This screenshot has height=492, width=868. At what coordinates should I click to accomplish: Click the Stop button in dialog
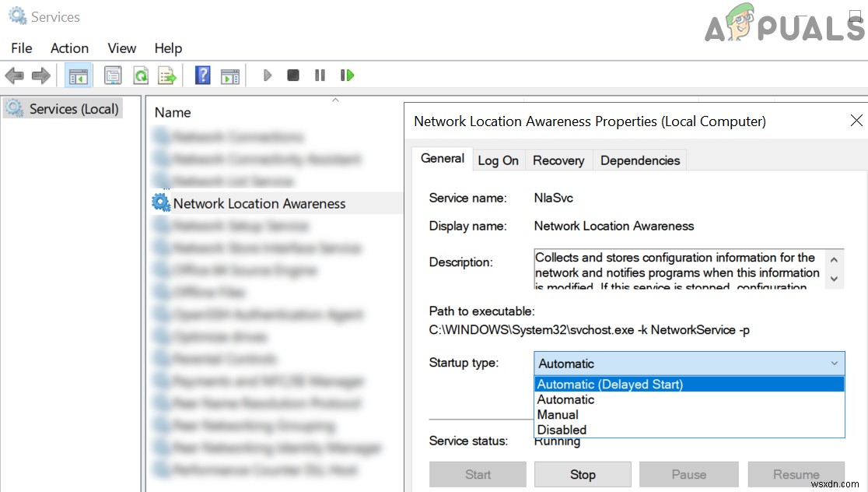pos(583,474)
